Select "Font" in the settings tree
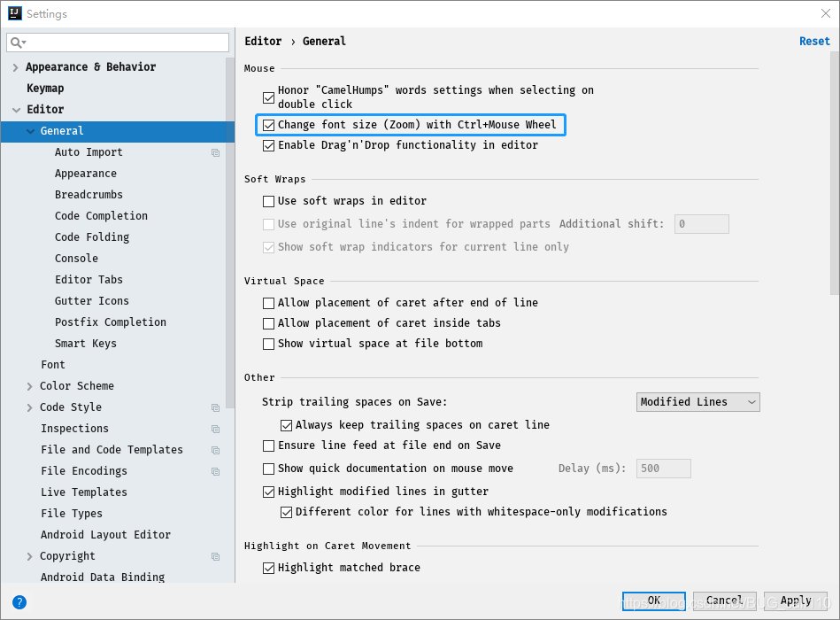 [x=53, y=364]
